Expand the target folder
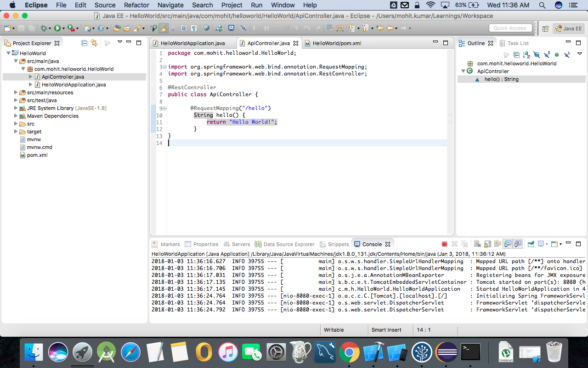The height and width of the screenshot is (368, 588). pos(16,131)
